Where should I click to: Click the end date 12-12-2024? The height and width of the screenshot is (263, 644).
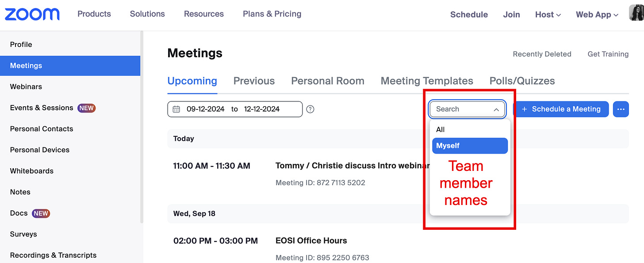point(262,109)
